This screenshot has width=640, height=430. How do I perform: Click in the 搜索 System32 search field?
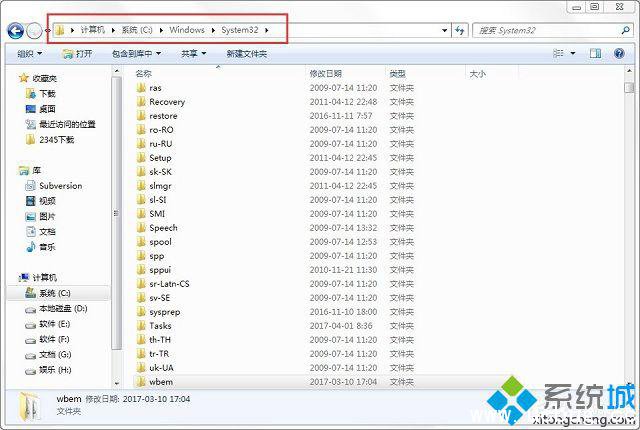[547, 30]
